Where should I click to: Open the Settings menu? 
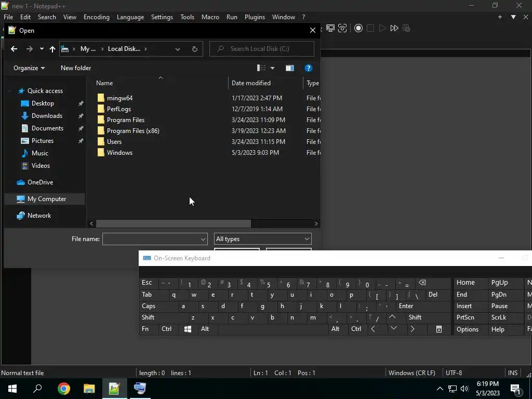point(162,17)
